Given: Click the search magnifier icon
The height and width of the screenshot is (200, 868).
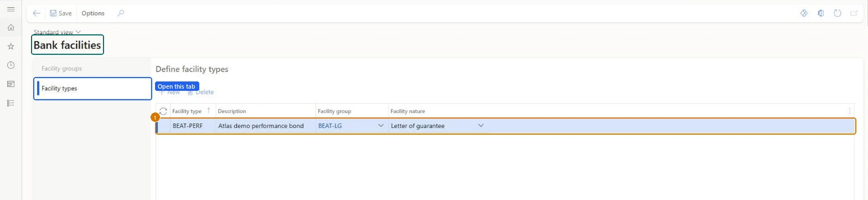Looking at the screenshot, I should (x=121, y=13).
